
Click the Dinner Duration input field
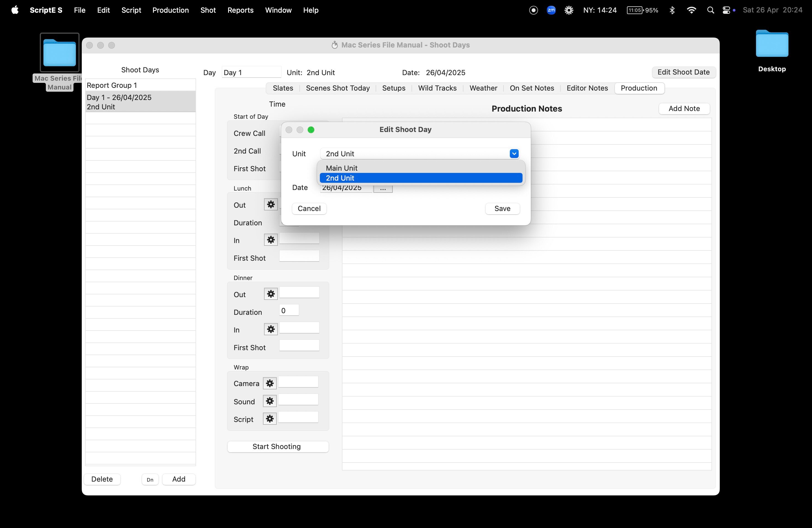pos(289,310)
